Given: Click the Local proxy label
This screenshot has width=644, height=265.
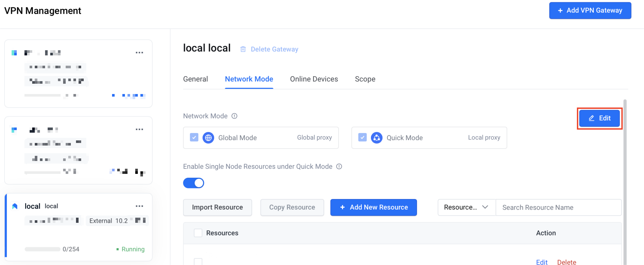Looking at the screenshot, I should 484,137.
